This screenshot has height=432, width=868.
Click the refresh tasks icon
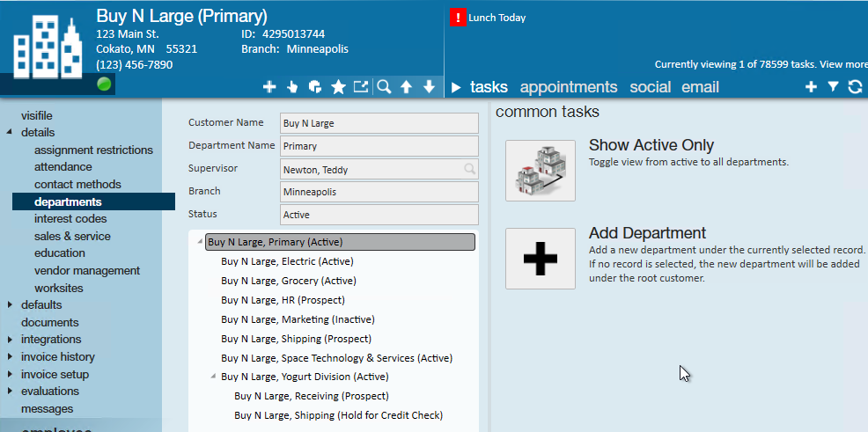point(856,87)
